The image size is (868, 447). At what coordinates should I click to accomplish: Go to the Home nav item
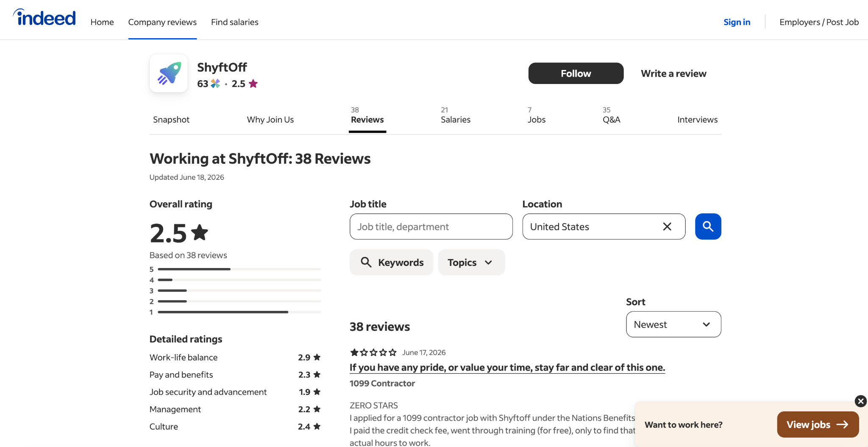coord(102,22)
